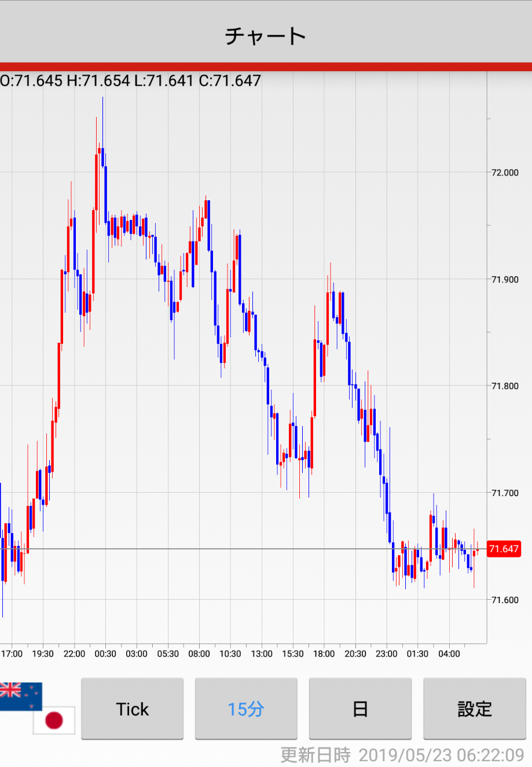532x767 pixels.
Task: Tap the 71.700 price axis label
Action: pos(505,493)
